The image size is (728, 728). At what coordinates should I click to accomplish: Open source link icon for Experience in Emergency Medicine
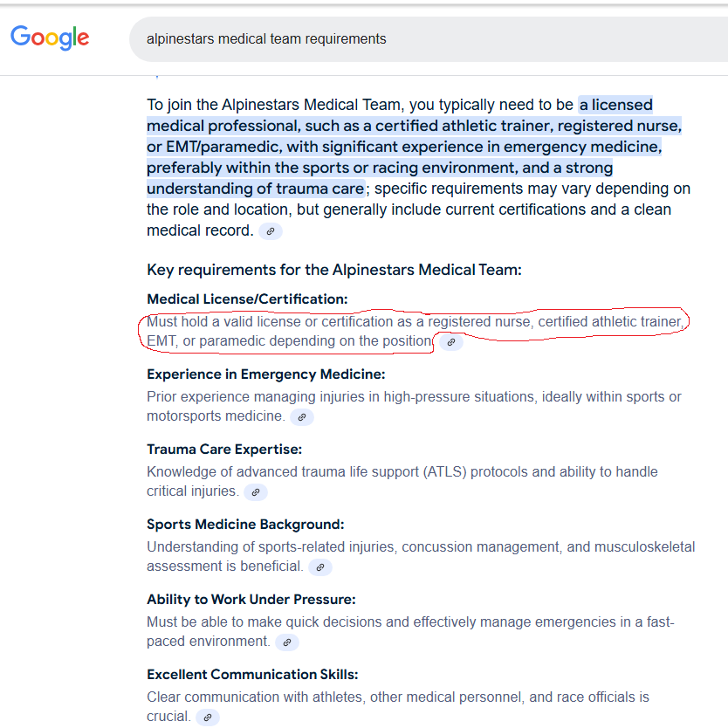coord(301,417)
